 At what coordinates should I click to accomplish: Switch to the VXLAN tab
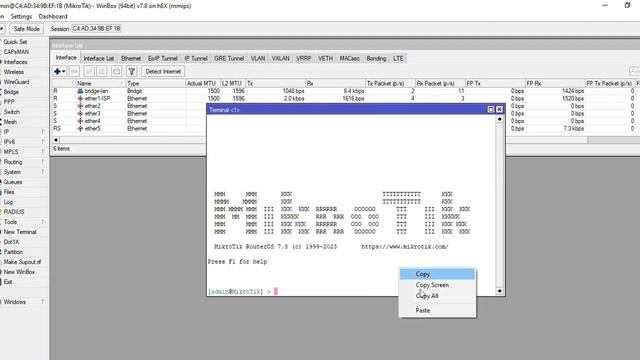(x=281, y=58)
